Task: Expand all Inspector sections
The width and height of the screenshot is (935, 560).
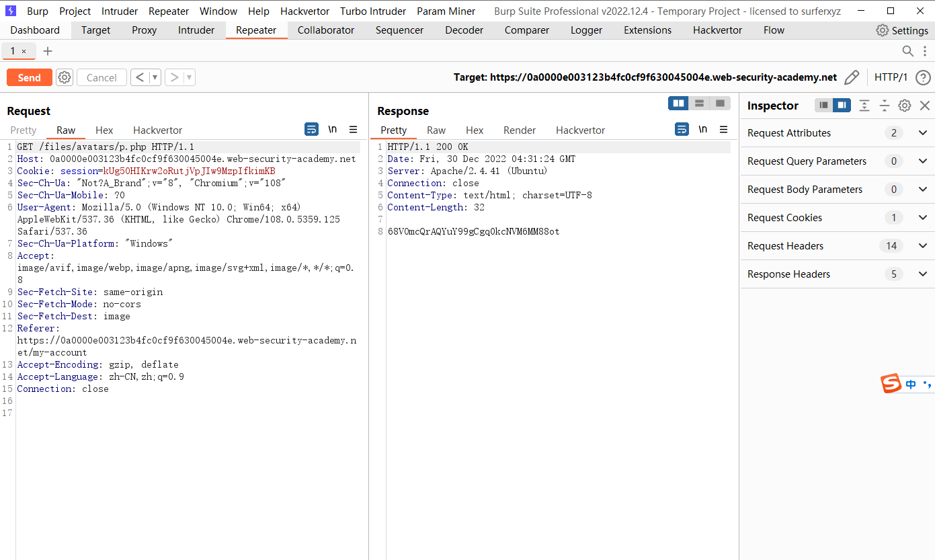Action: (x=864, y=106)
